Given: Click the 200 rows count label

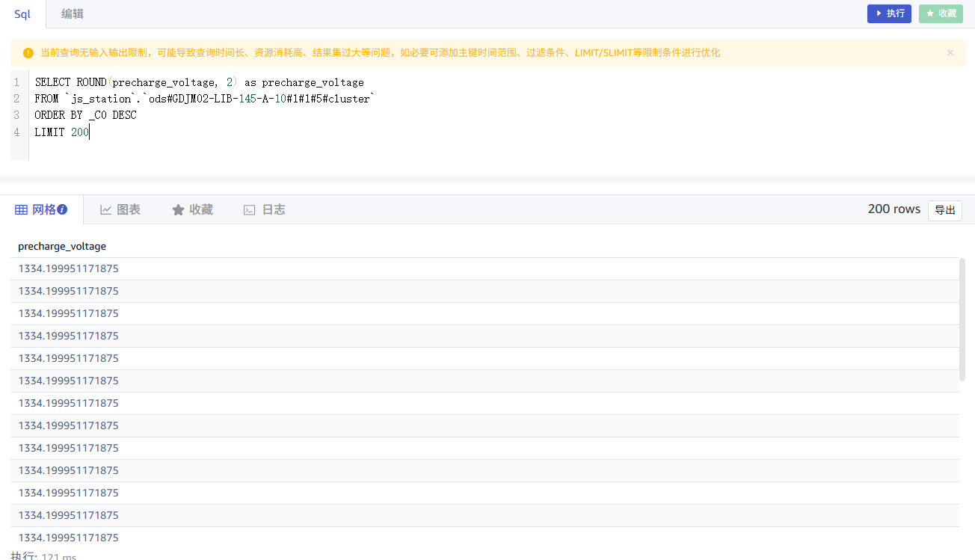Looking at the screenshot, I should (x=894, y=209).
